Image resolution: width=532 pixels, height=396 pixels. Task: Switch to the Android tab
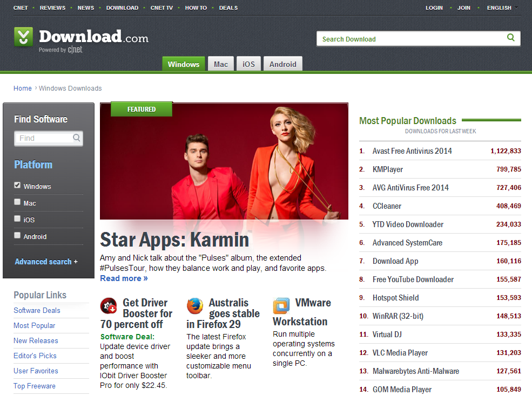click(283, 64)
